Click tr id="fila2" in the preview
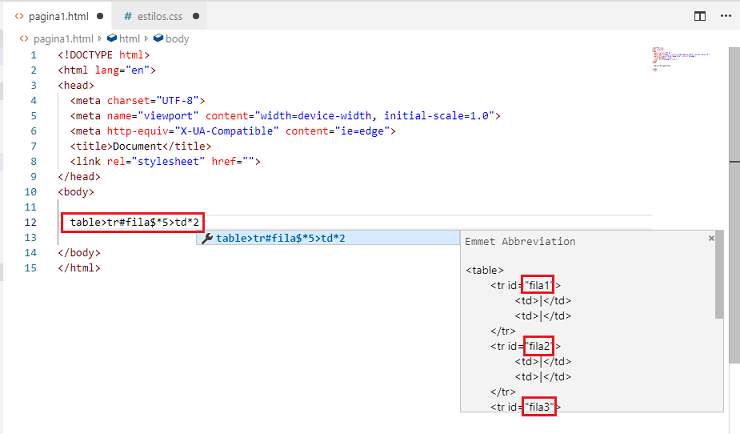 (x=525, y=346)
